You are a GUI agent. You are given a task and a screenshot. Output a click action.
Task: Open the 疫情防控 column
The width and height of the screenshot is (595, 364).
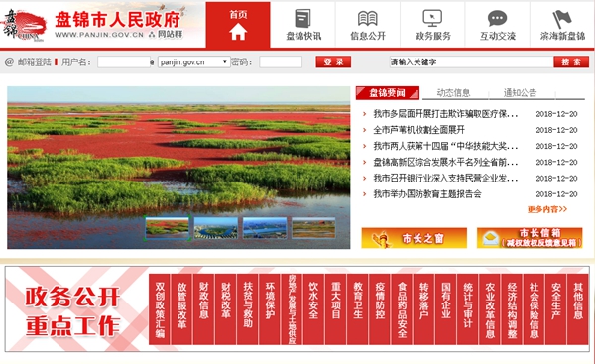[x=380, y=309]
